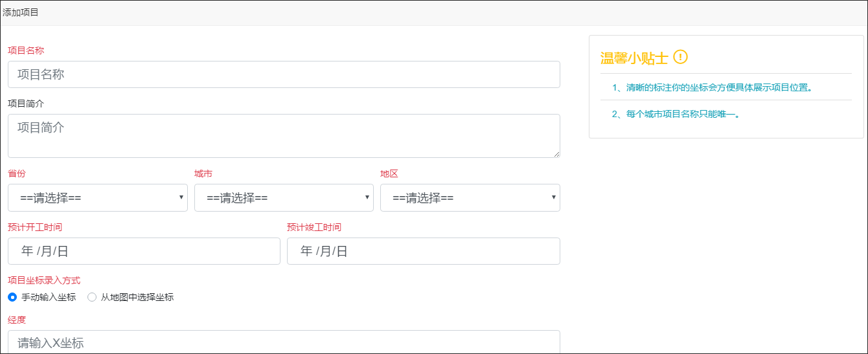868x354 pixels.
Task: Click the 经度 X坐标 input box
Action: tap(284, 342)
